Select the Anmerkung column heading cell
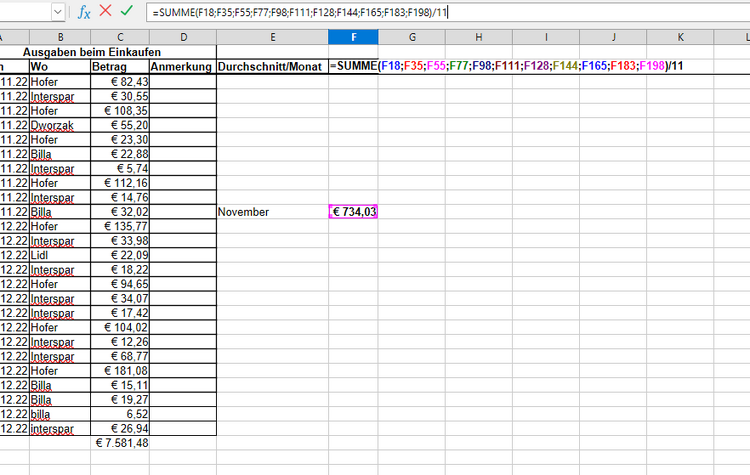This screenshot has width=750, height=475. pyautogui.click(x=183, y=66)
